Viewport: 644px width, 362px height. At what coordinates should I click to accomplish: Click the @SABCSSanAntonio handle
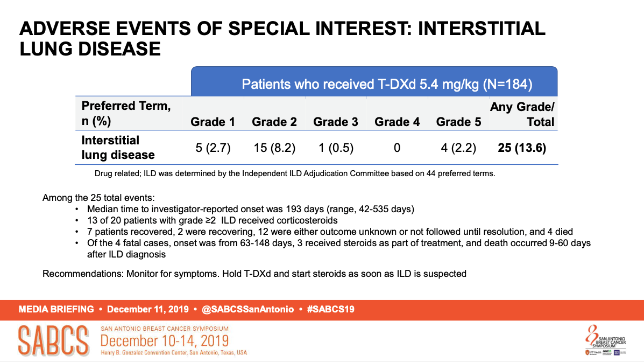tap(247, 309)
